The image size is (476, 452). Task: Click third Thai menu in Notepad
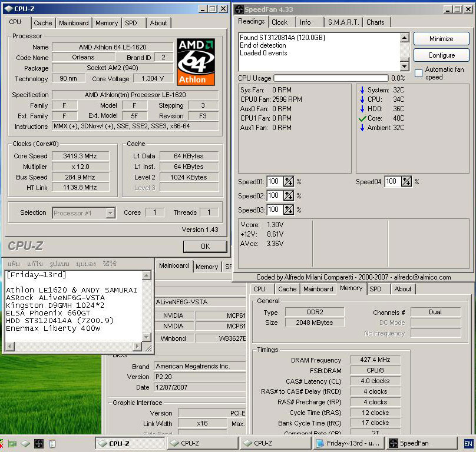(59, 264)
